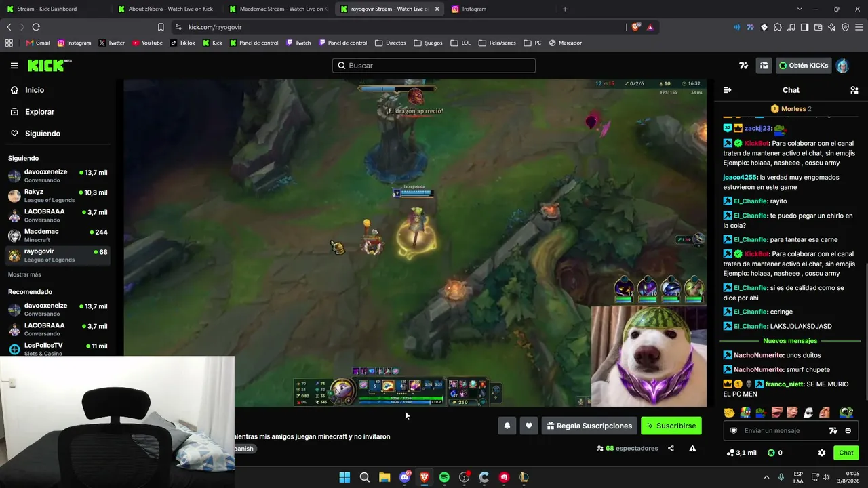
Task: Go to Explorar in sidebar
Action: [33, 112]
